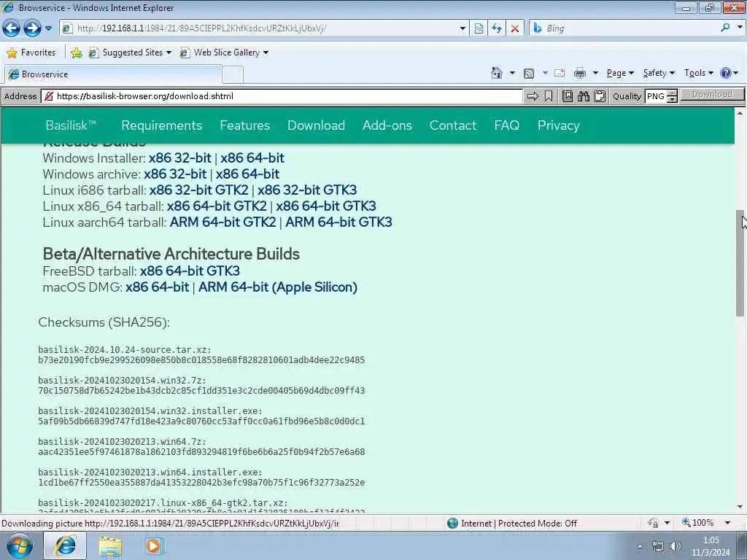Go forward with the IE Forward arrow
Viewport: 747px width, 560px height.
[x=32, y=28]
